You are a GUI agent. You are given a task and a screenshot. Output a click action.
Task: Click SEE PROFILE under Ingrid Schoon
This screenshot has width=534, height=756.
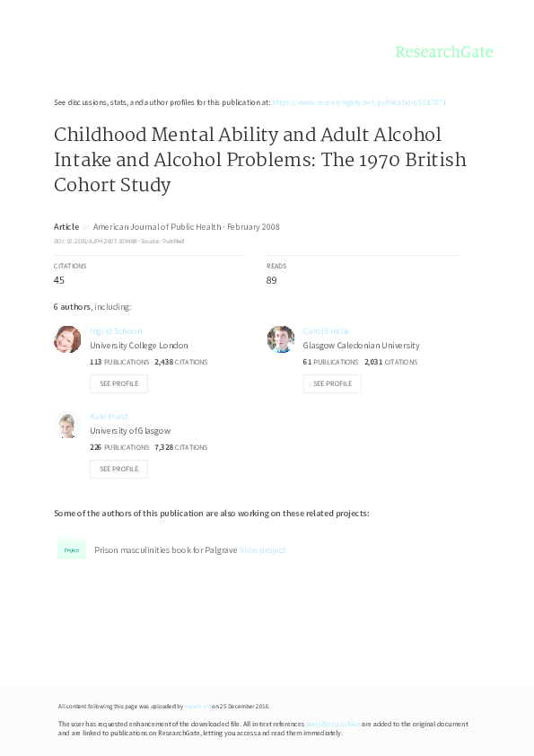(118, 383)
